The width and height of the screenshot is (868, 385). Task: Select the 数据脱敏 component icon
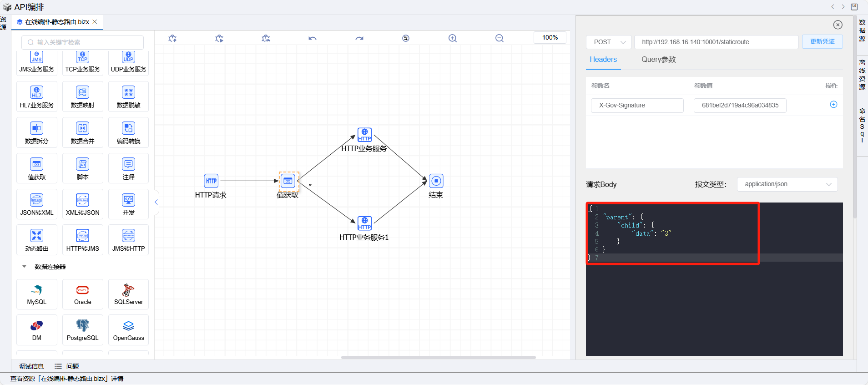click(128, 93)
